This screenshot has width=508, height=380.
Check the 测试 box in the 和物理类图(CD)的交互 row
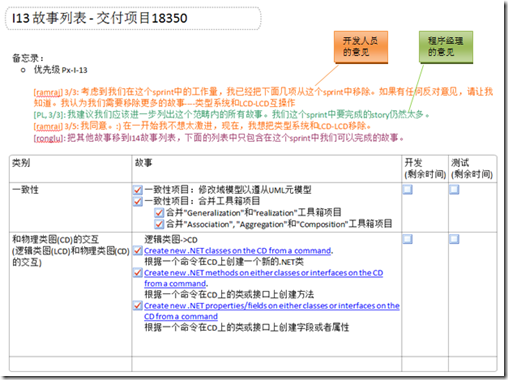coord(454,239)
